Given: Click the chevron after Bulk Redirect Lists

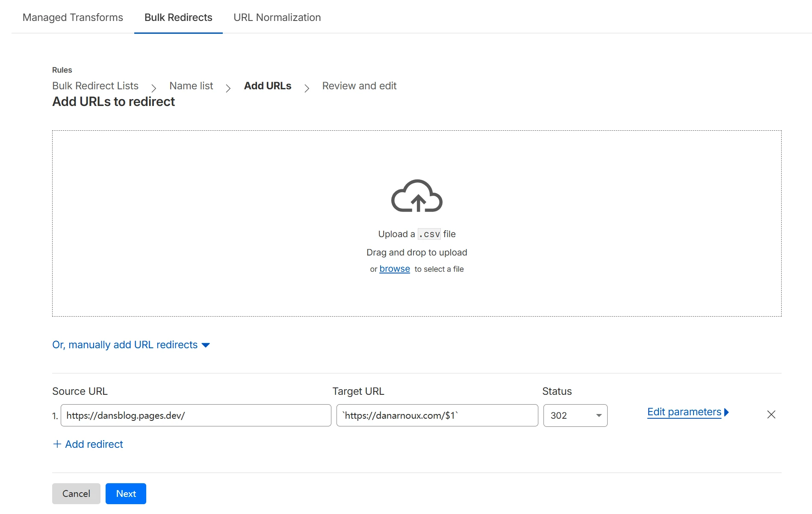Looking at the screenshot, I should [154, 88].
